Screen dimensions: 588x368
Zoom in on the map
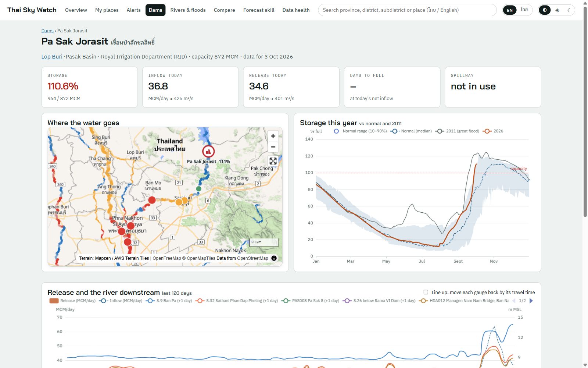point(273,136)
